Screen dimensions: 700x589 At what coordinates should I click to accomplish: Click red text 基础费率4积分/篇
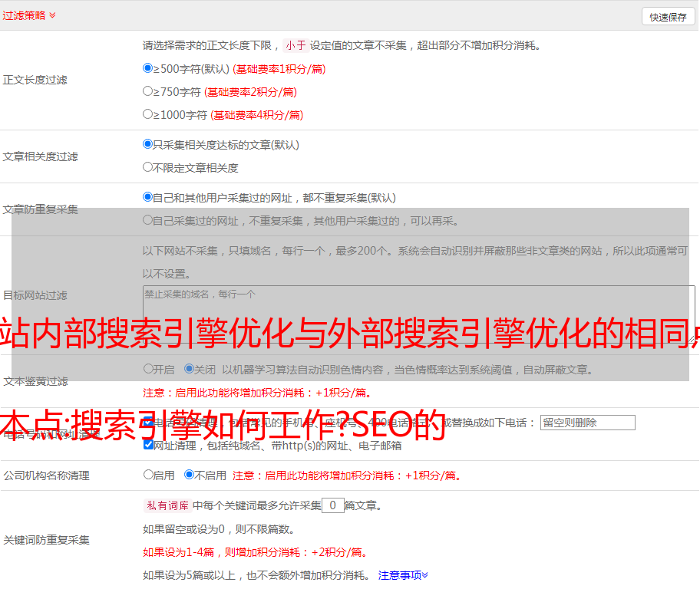(256, 115)
